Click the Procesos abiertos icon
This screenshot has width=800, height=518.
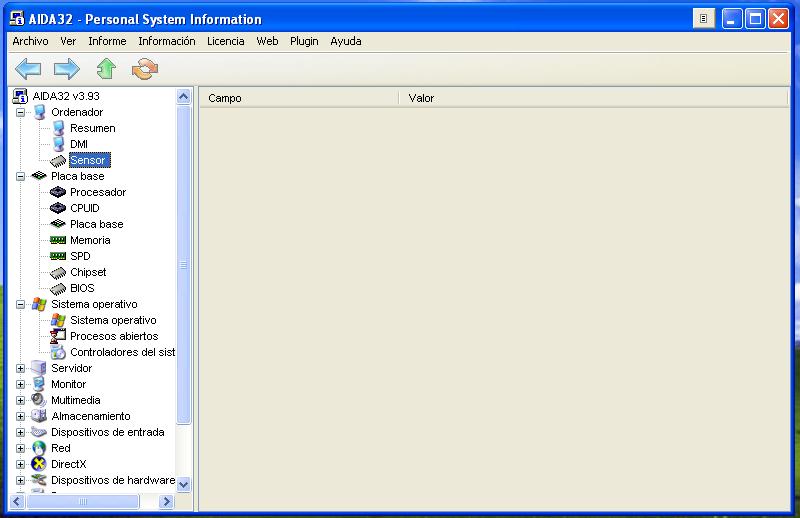click(58, 336)
